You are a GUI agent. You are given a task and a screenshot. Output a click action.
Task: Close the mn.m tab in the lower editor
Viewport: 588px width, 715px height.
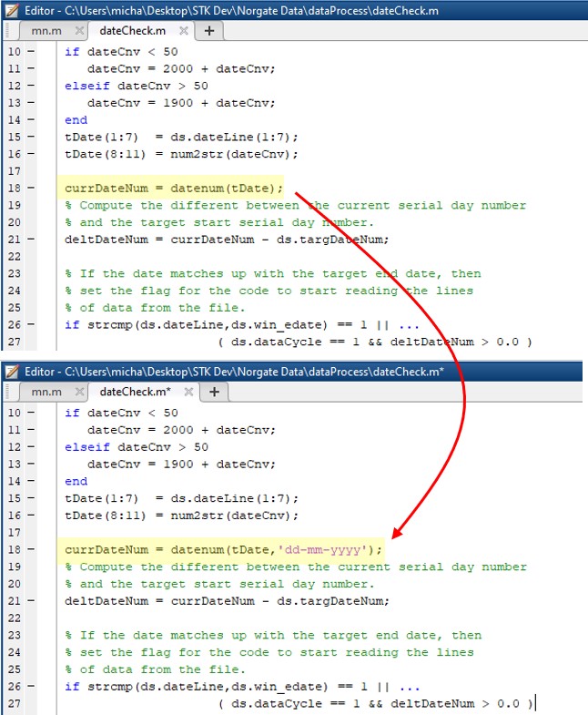click(79, 393)
